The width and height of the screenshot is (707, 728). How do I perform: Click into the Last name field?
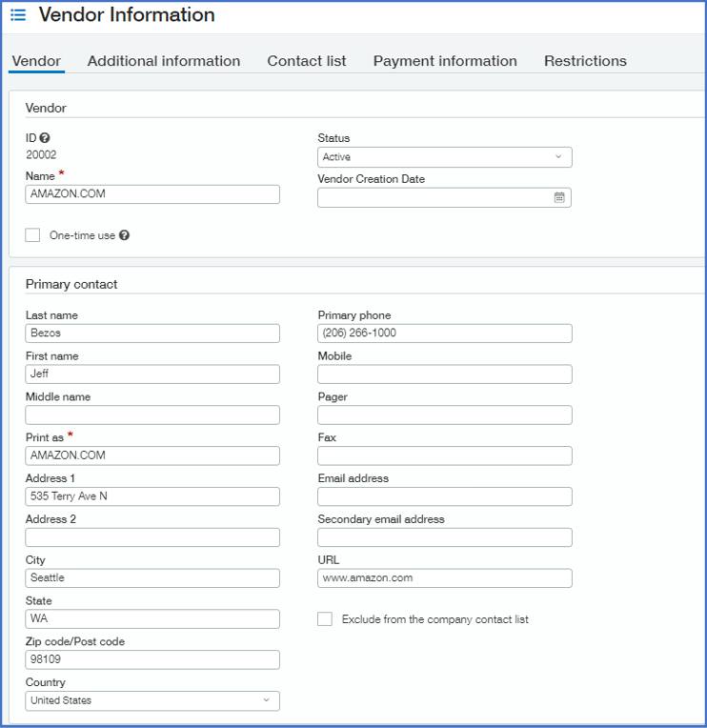(x=152, y=334)
